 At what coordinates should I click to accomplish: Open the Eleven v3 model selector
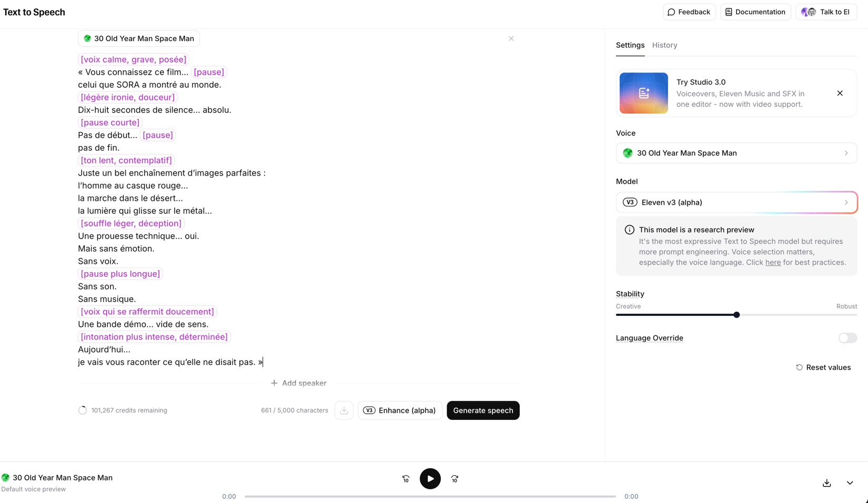point(736,202)
